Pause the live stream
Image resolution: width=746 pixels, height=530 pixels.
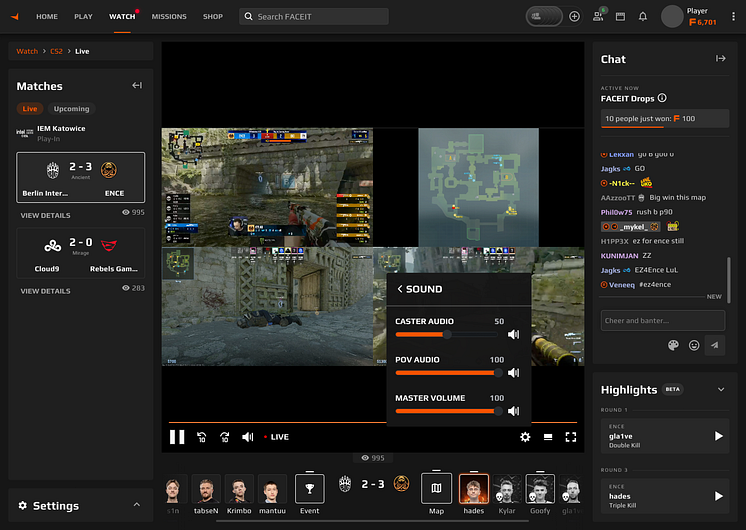[177, 437]
